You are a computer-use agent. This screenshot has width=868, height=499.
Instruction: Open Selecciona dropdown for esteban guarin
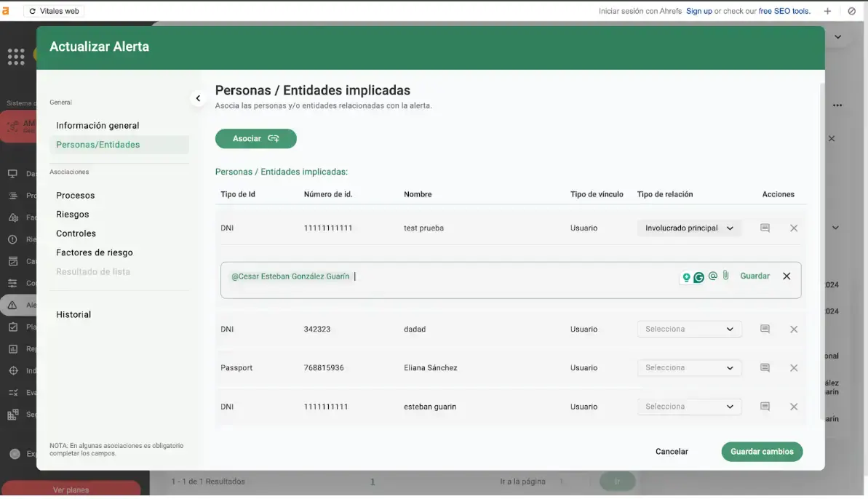689,407
